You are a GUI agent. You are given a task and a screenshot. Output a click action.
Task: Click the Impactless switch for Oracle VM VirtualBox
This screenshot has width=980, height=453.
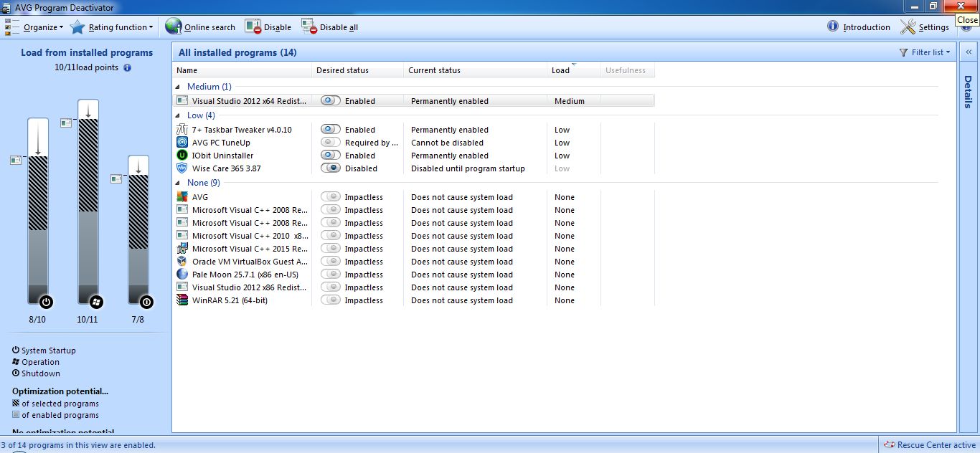[x=330, y=262]
